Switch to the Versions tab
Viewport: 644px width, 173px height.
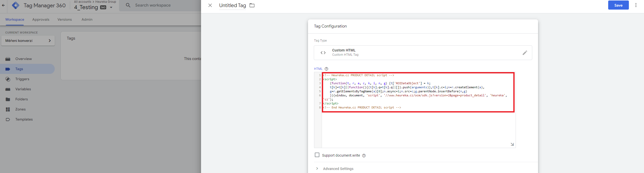point(65,19)
